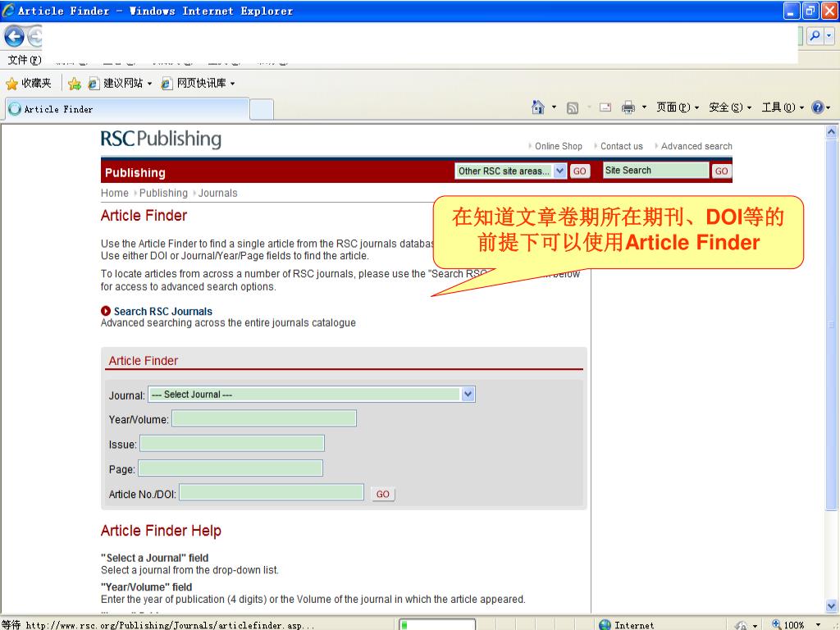The height and width of the screenshot is (630, 840).
Task: Open the 文件(F) menu
Action: [24, 59]
